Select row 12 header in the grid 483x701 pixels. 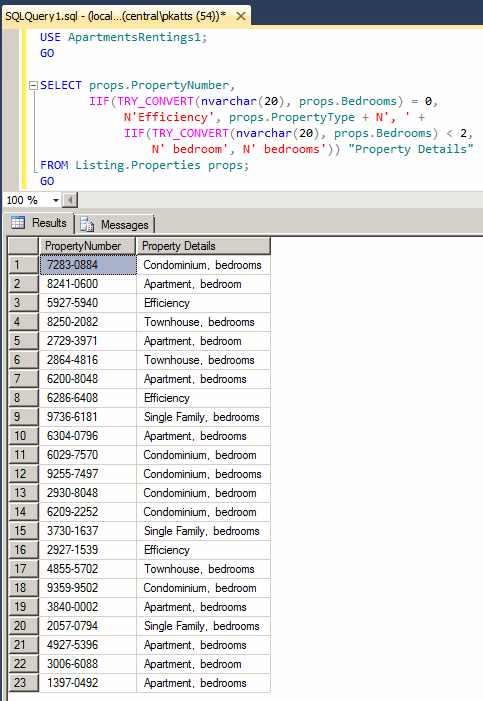(23, 474)
